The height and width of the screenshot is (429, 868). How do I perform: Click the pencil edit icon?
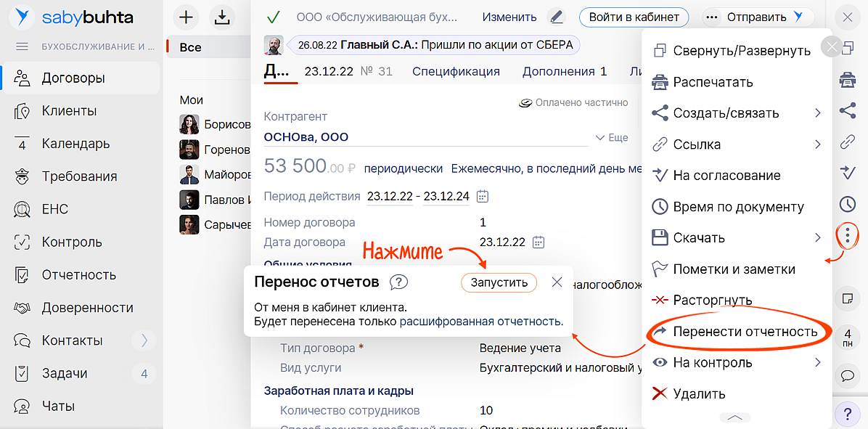[x=556, y=17]
